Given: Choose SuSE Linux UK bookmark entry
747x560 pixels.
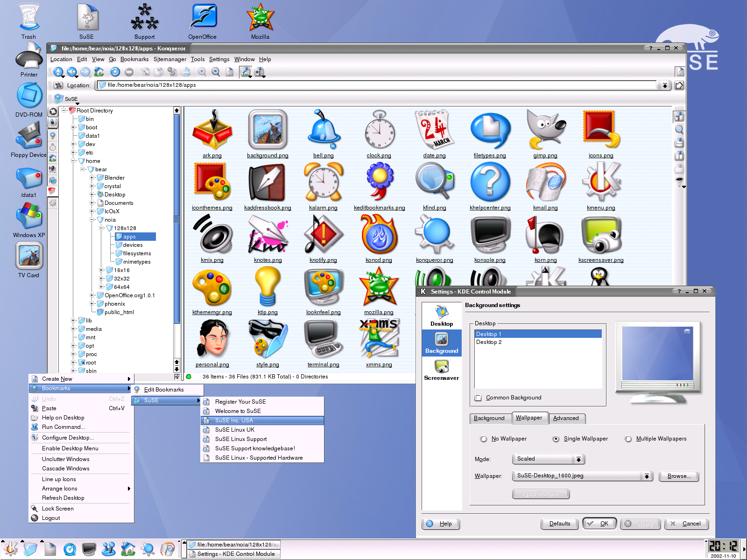Looking at the screenshot, I should click(x=262, y=430).
